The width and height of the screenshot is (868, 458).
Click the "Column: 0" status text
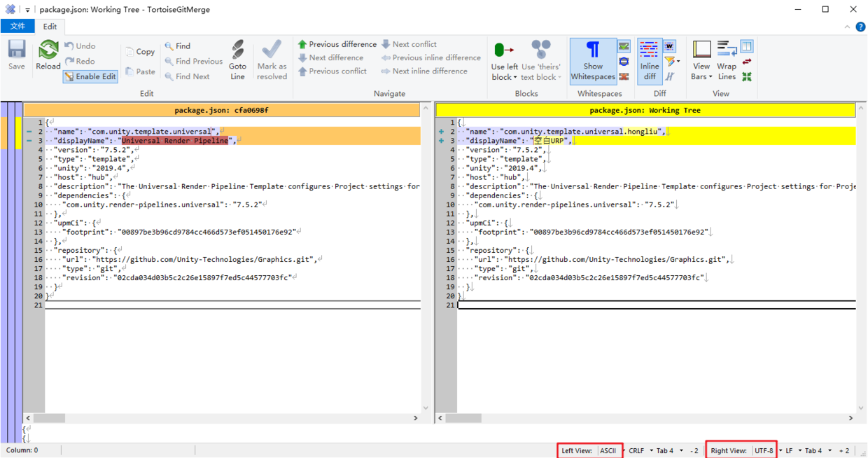coord(22,450)
